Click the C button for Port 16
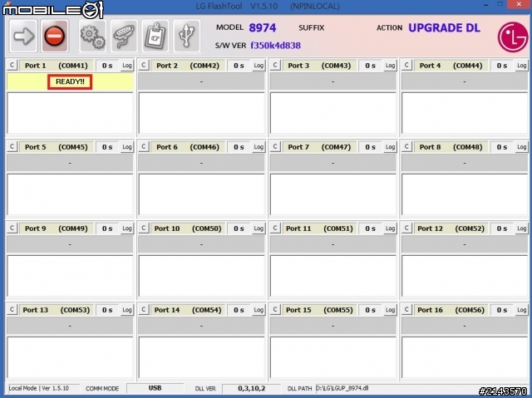Viewport: 532px width, 398px height. click(406, 309)
